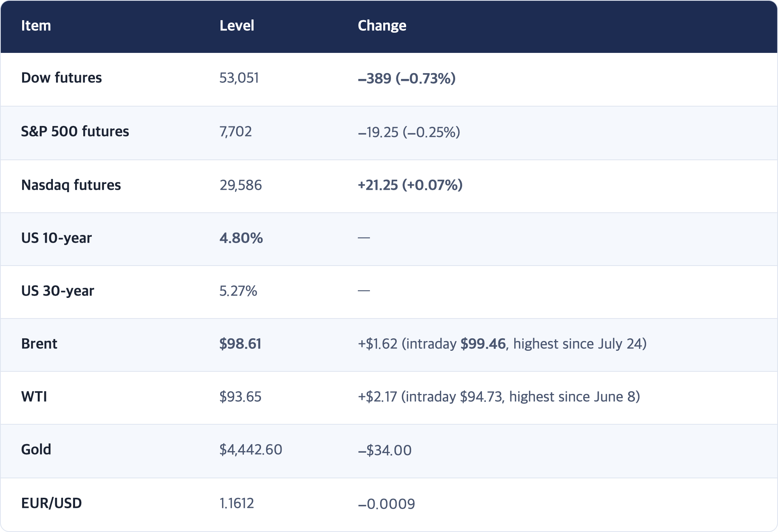Viewport: 778px width, 532px height.
Task: Select the "Brent" row label
Action: pyautogui.click(x=39, y=344)
